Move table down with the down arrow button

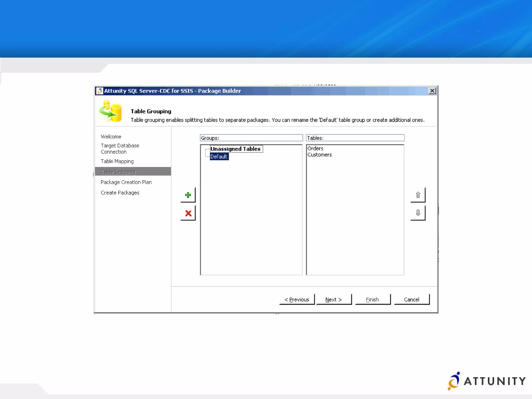[418, 213]
